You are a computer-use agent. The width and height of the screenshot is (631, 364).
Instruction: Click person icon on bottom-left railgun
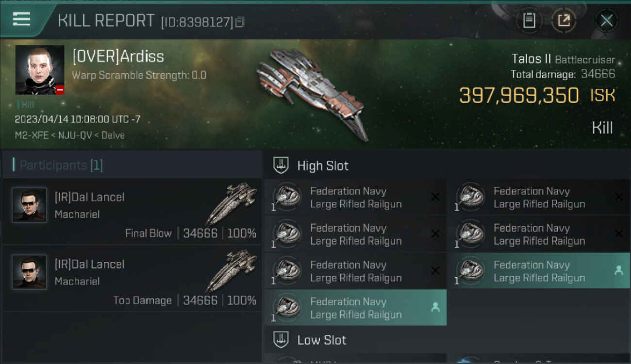coord(435,307)
